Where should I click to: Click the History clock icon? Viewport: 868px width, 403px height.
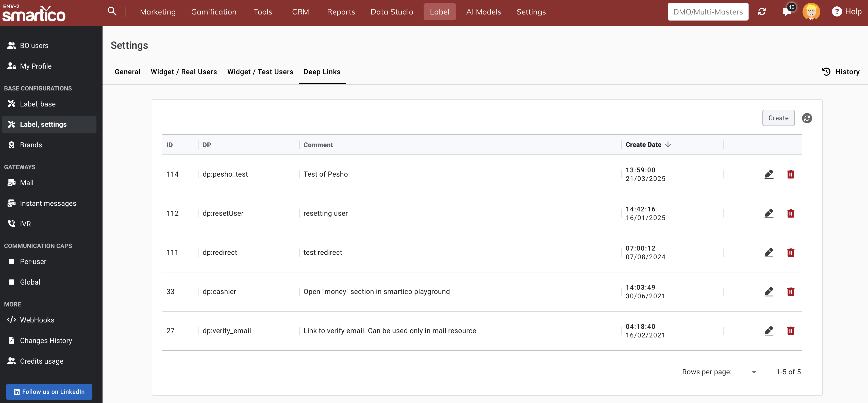826,72
